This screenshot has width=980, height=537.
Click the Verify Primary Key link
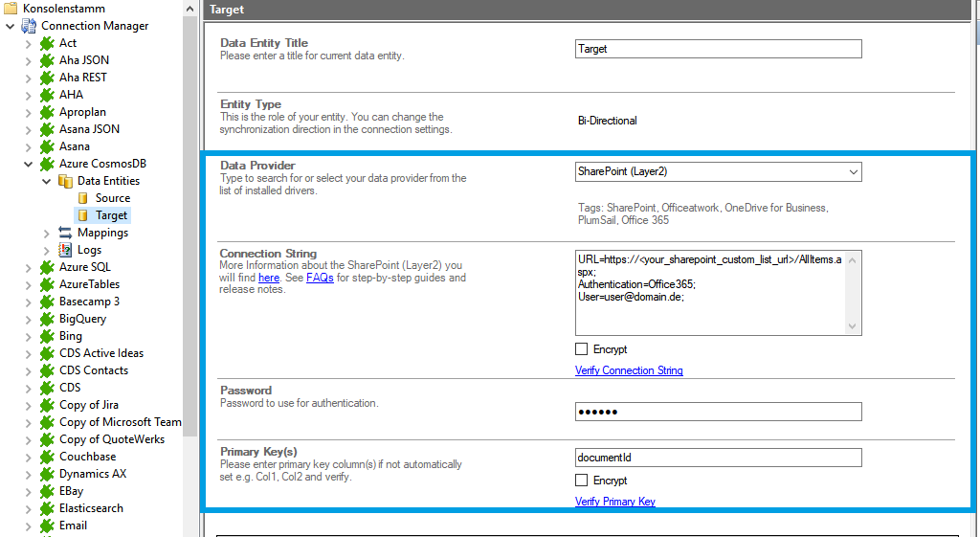[x=614, y=502]
